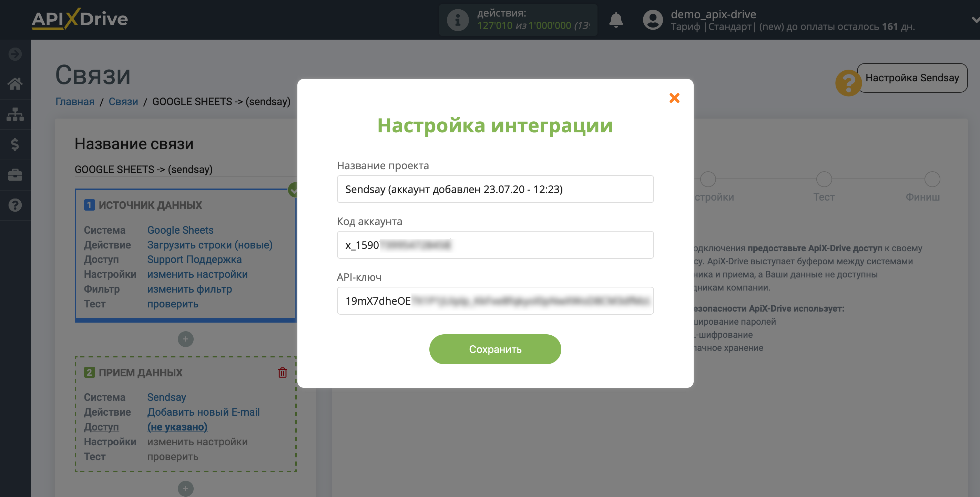The image size is (980, 497).
Task: Click изменить фильтр link
Action: (x=190, y=289)
